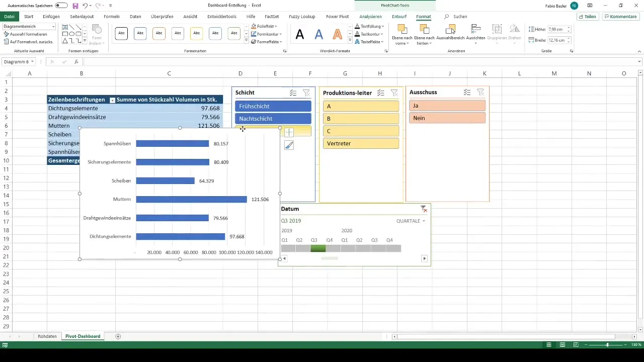Toggle the Frühschicht slicer item
Screen dimensions: 644x362
point(273,106)
